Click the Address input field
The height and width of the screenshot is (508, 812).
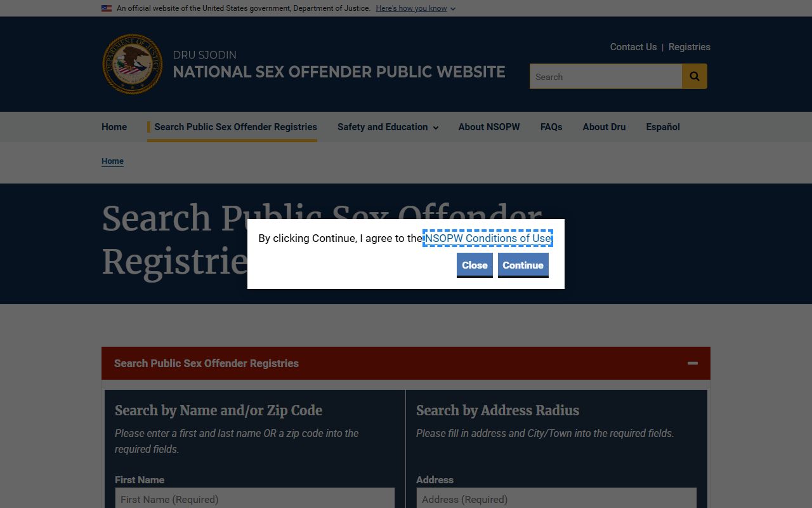click(x=556, y=498)
